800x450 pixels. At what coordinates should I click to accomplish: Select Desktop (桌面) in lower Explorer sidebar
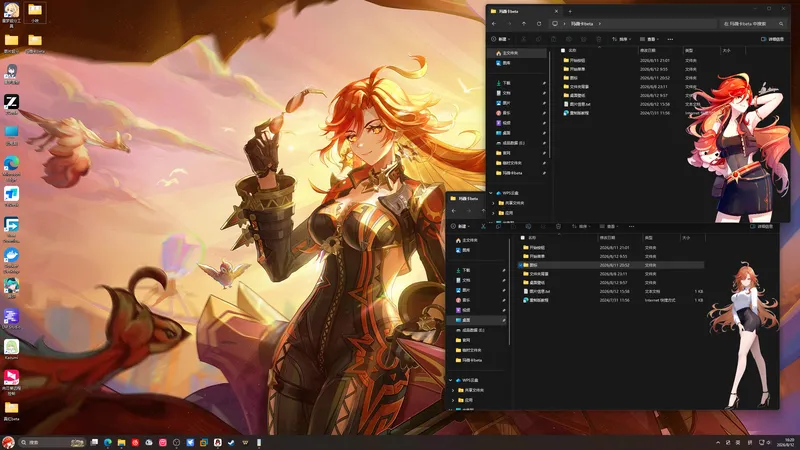pyautogui.click(x=478, y=320)
